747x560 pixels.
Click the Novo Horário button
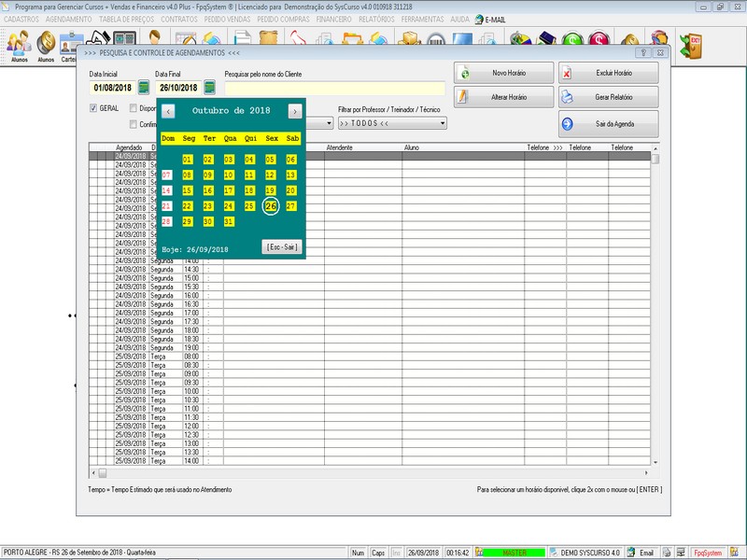[x=503, y=73]
